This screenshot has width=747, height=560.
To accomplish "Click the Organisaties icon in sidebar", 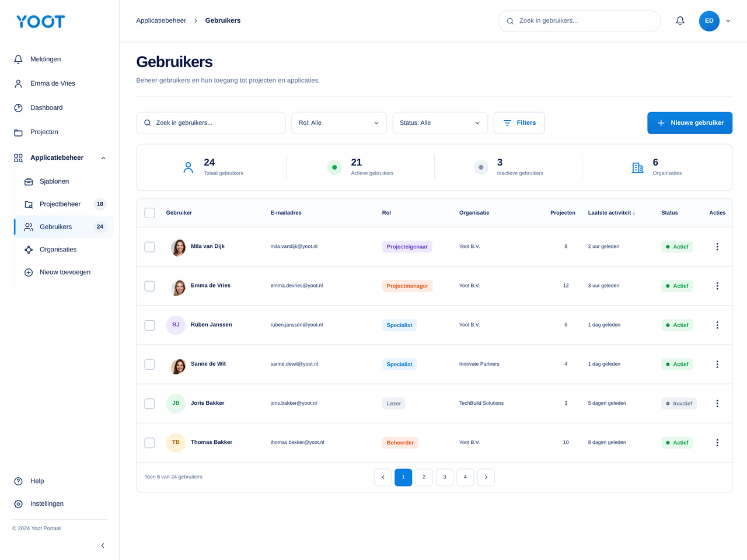I will (x=29, y=250).
